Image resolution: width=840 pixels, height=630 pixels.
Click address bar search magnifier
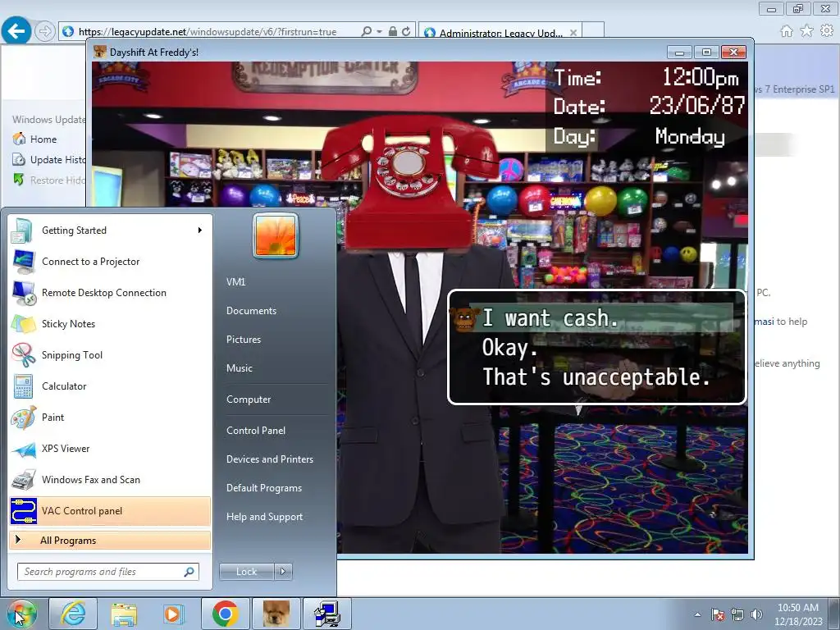pyautogui.click(x=367, y=32)
